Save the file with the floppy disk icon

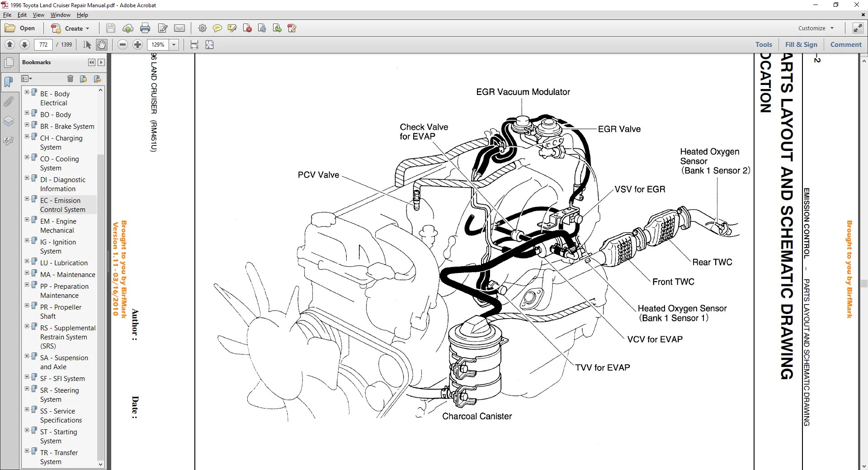110,28
